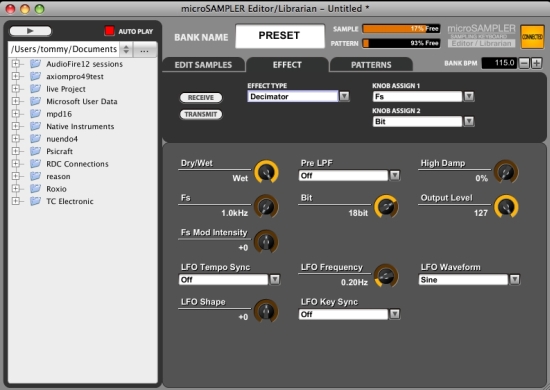
Task: Expand the RDC Connections folder
Action: [15, 163]
